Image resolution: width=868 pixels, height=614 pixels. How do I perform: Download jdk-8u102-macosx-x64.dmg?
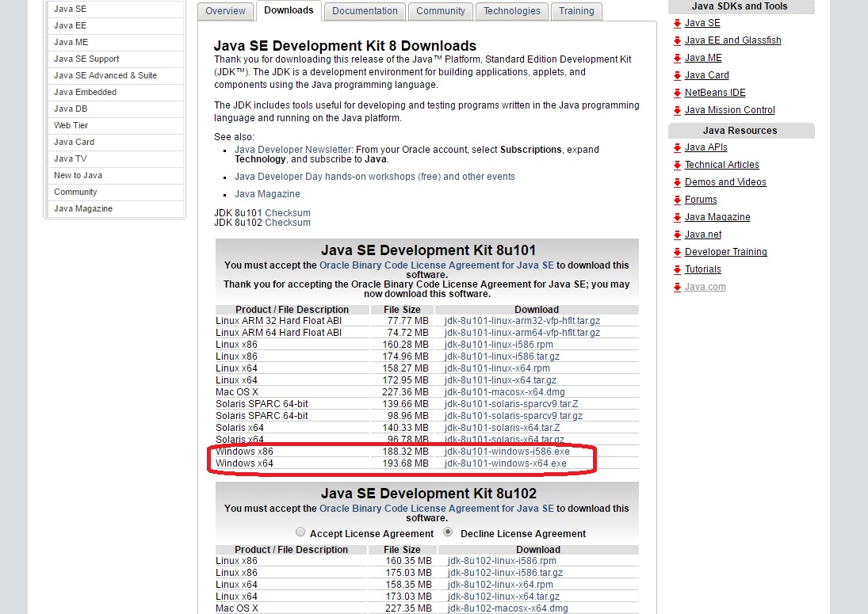(x=507, y=608)
